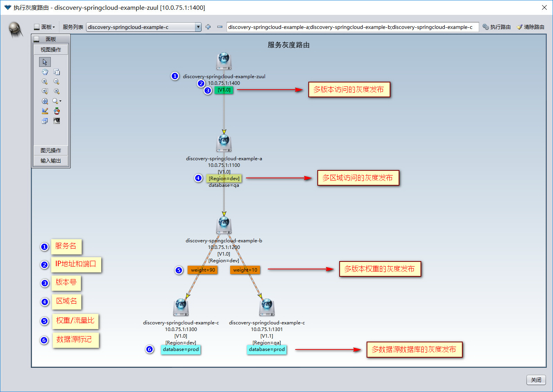Click the discovery-springcloud-example-zuul node label
The image size is (553, 392).
click(224, 77)
